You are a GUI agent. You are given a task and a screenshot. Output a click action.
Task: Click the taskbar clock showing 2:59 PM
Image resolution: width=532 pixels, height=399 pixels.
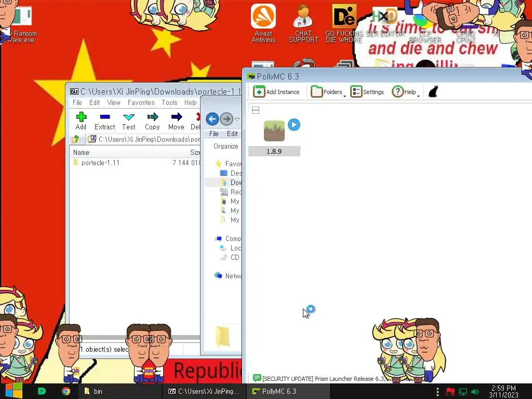point(503,392)
